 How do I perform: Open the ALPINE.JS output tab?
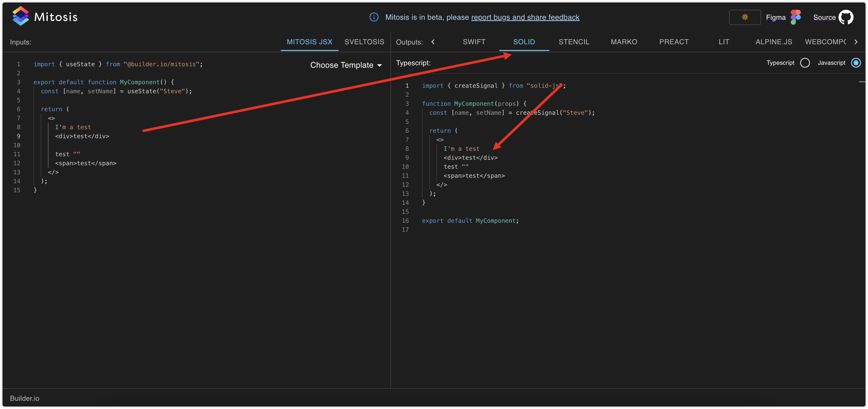click(774, 42)
